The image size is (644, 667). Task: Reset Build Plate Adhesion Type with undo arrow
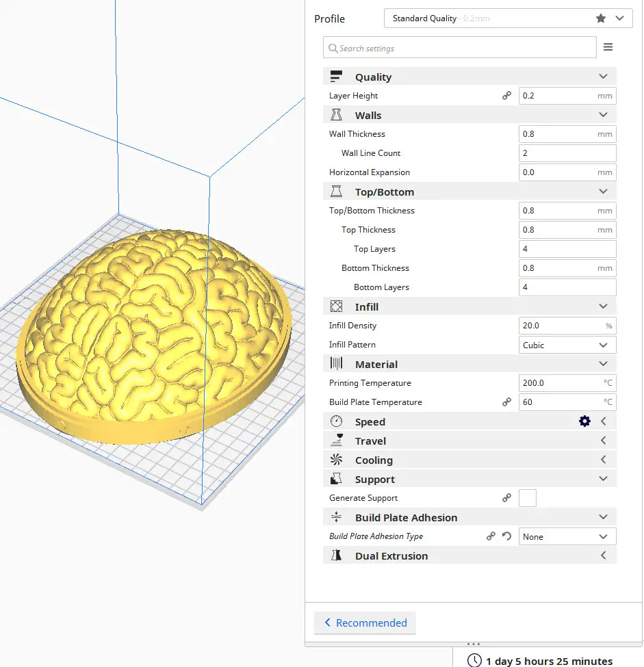(x=506, y=536)
